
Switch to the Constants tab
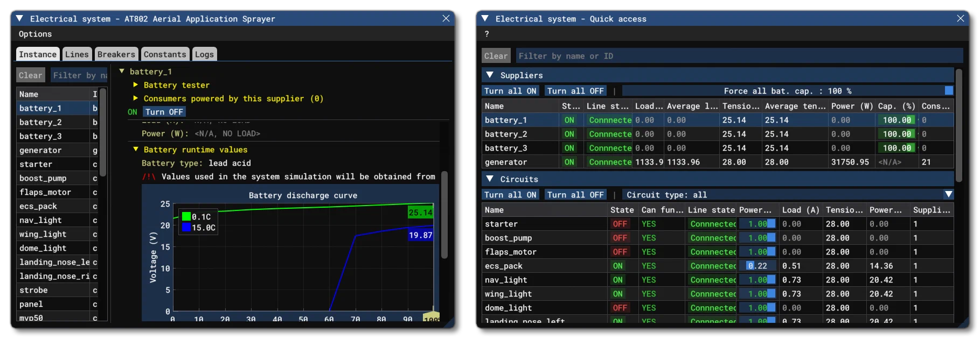tap(165, 54)
